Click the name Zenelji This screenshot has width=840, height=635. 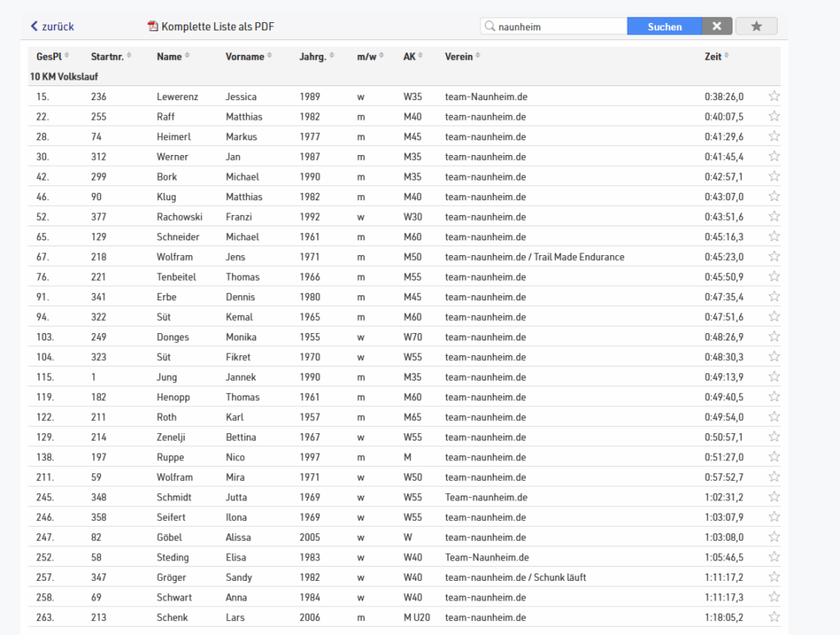[171, 437]
